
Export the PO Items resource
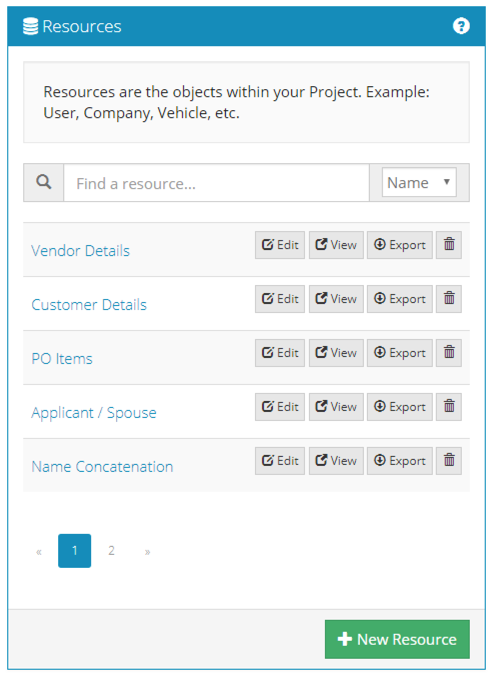pos(399,353)
